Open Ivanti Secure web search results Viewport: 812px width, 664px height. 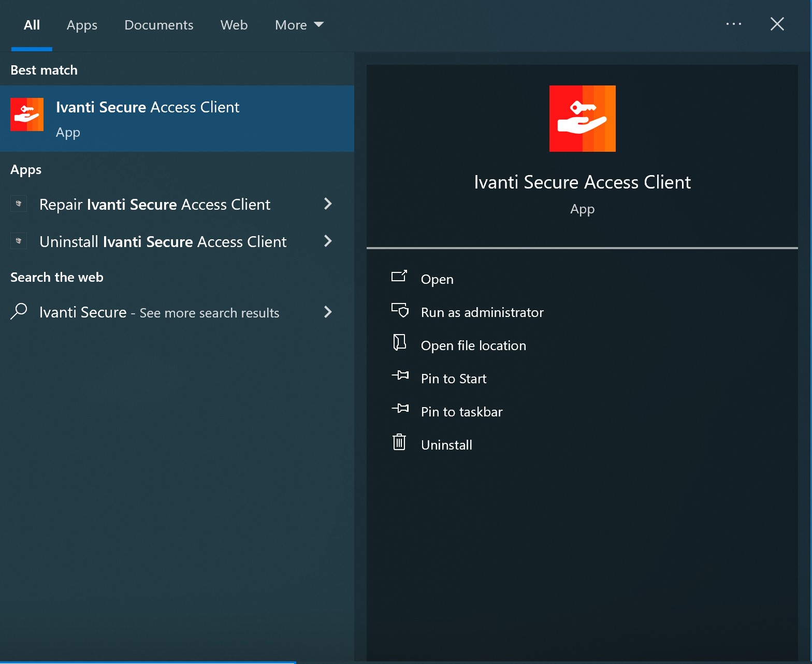coord(177,312)
